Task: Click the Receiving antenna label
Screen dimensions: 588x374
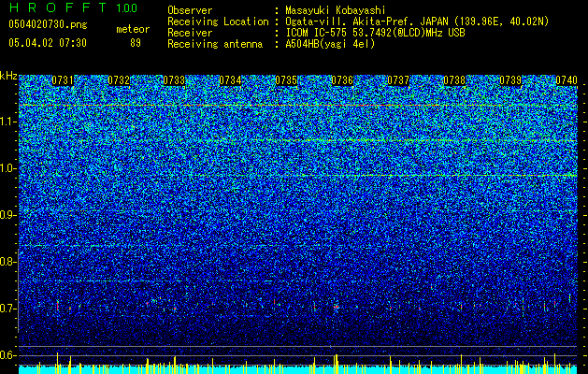Action: 215,44
